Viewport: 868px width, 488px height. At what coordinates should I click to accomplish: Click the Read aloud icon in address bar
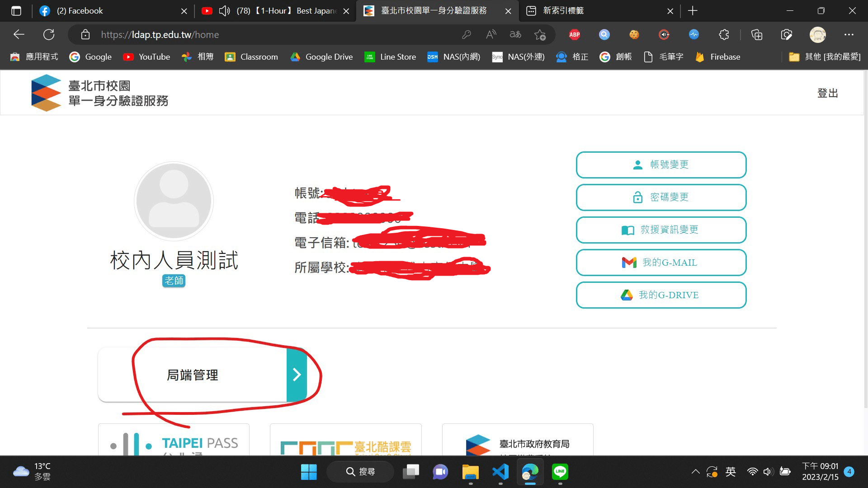tap(491, 35)
